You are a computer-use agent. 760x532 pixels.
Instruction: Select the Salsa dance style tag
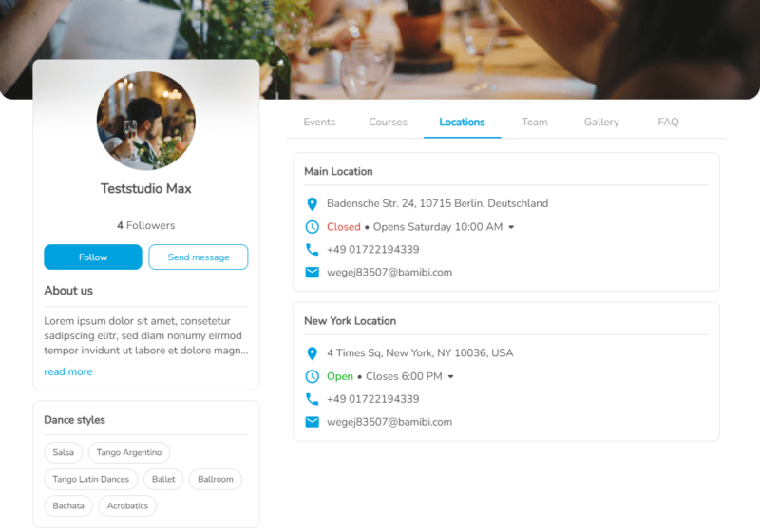(x=63, y=452)
